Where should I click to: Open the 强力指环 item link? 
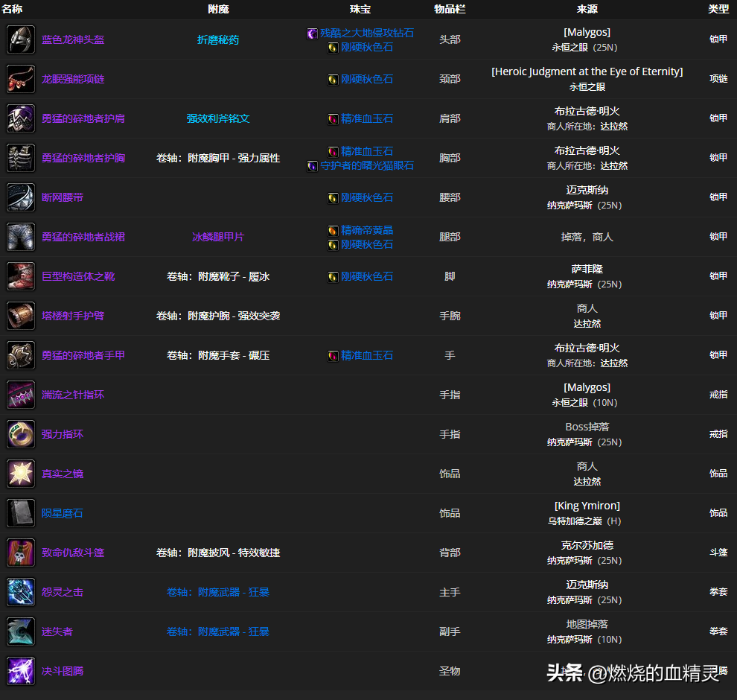tap(63, 434)
